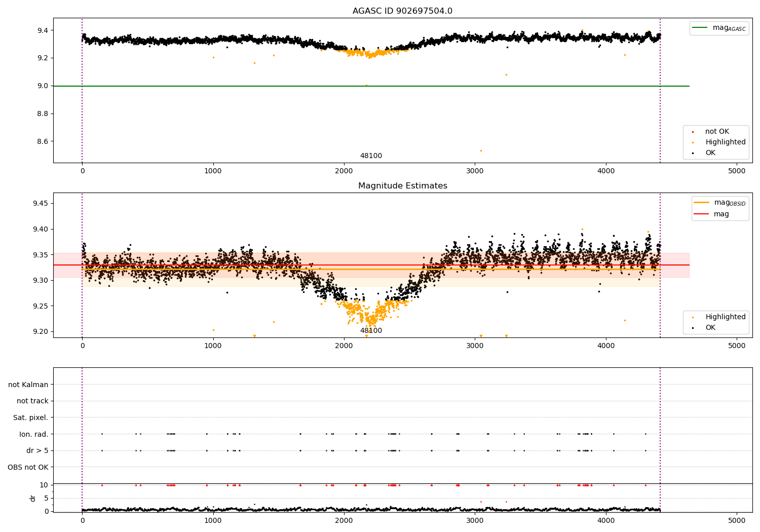The height and width of the screenshot is (532, 760).
Task: Click the green mag AGASC legend entry
Action: (x=719, y=28)
